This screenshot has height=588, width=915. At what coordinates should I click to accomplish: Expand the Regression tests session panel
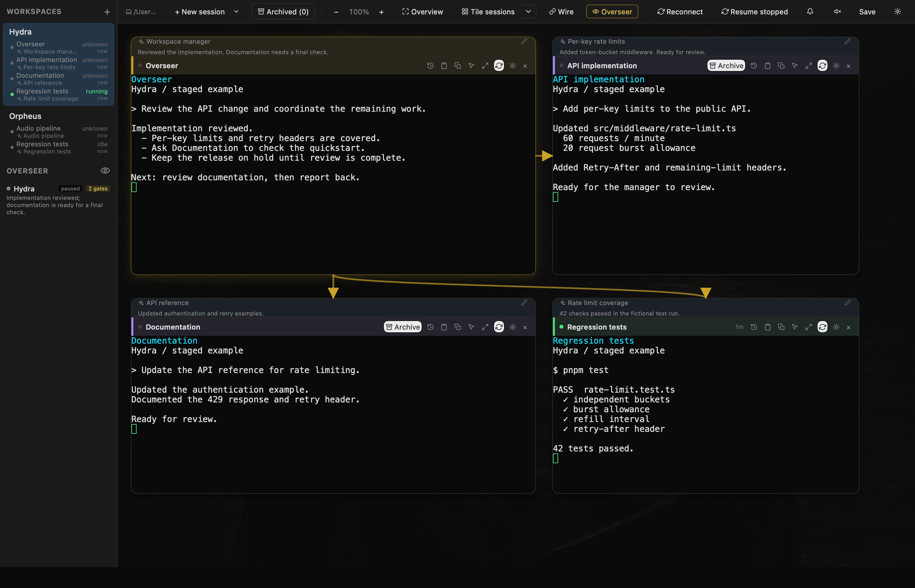click(808, 327)
